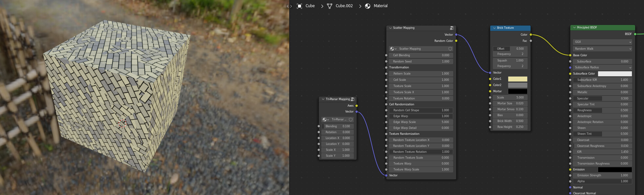This screenshot has height=195, width=644.
Task: Click the Material sphere icon in breadcrumb
Action: (368, 6)
